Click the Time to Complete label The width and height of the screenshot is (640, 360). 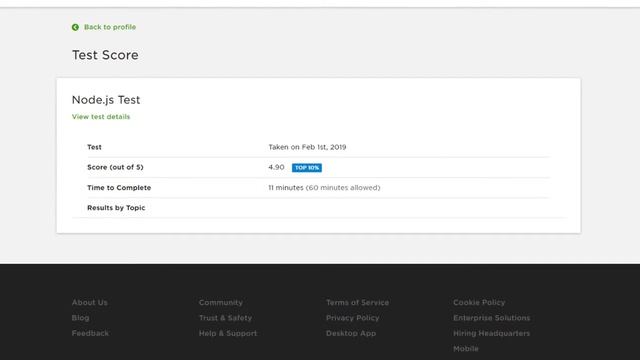coord(119,188)
